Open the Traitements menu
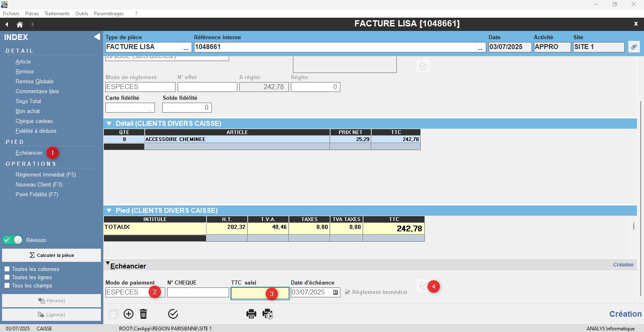 57,14
